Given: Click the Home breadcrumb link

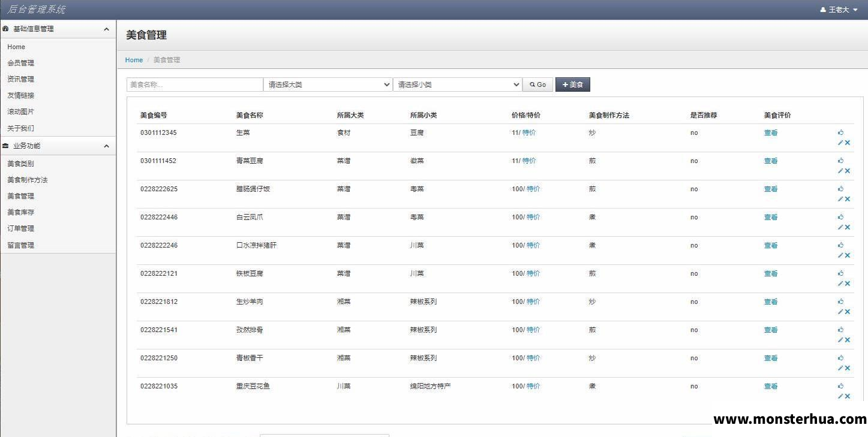Looking at the screenshot, I should click(134, 60).
